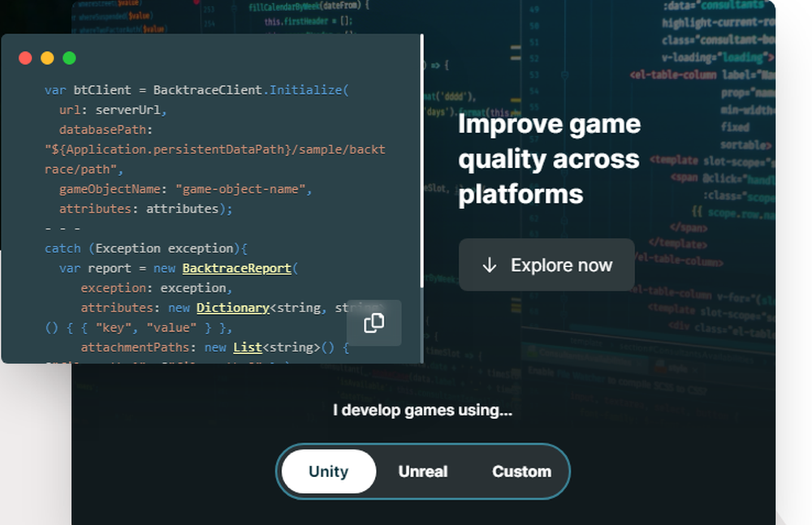The width and height of the screenshot is (812, 525).
Task: Switch to the Unreal engine option
Action: [x=423, y=471]
